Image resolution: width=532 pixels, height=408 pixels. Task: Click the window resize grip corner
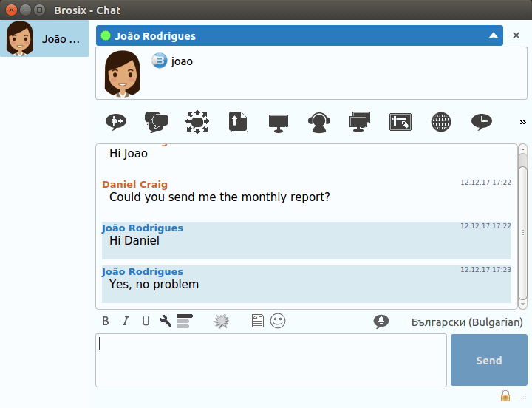523,398
